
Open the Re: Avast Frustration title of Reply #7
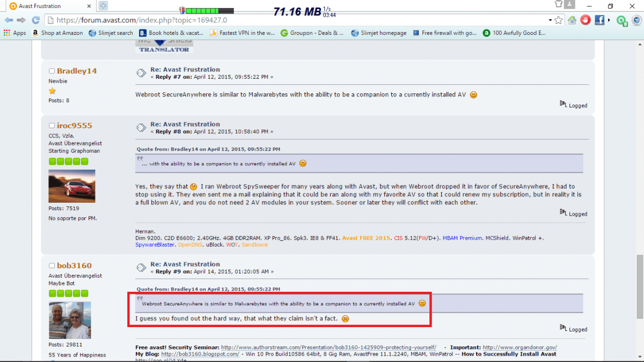pyautogui.click(x=185, y=70)
